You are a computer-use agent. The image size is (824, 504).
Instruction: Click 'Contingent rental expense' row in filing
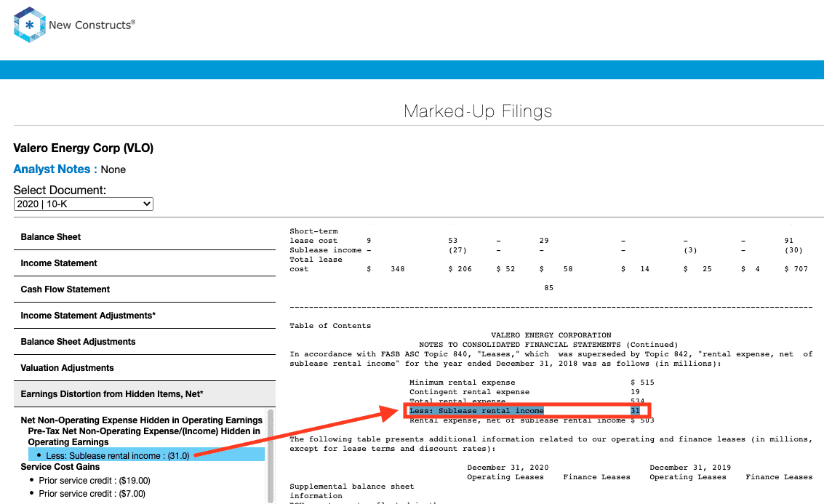pos(524,392)
